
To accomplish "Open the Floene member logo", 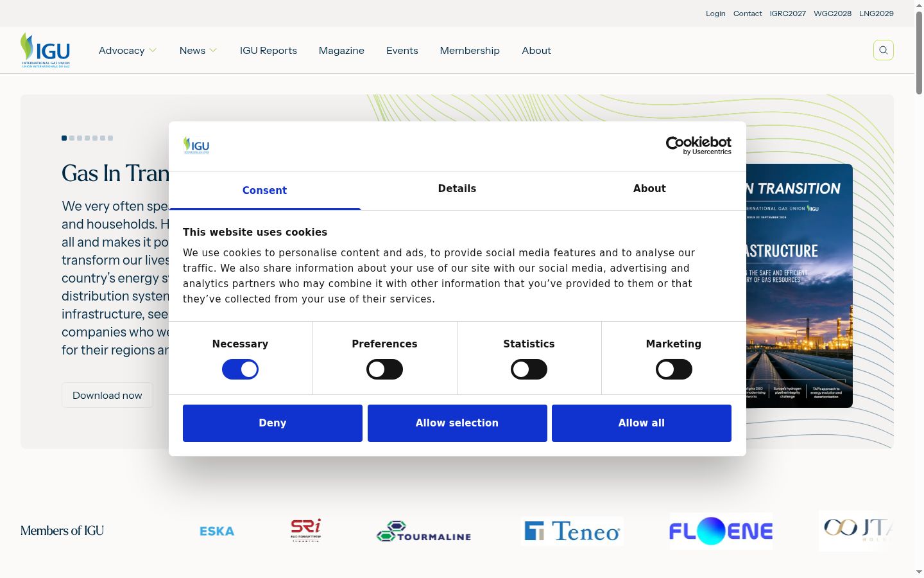I will [x=721, y=531].
